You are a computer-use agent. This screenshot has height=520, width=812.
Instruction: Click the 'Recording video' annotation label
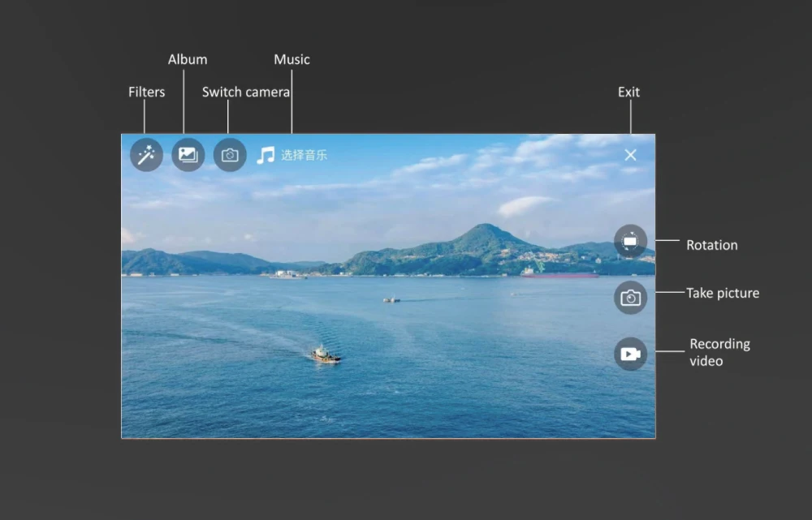click(x=719, y=352)
